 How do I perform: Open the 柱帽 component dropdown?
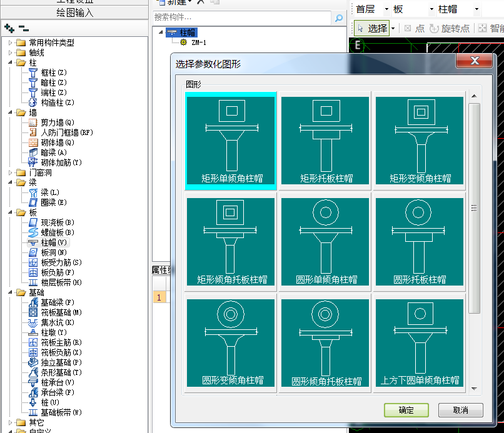coord(476,9)
